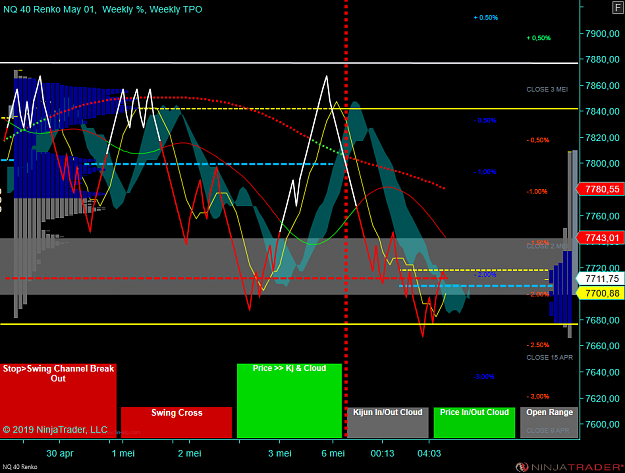This screenshot has height=473, width=625.
Task: Click the green Price >> Kj & Cloud panel
Action: (289, 401)
